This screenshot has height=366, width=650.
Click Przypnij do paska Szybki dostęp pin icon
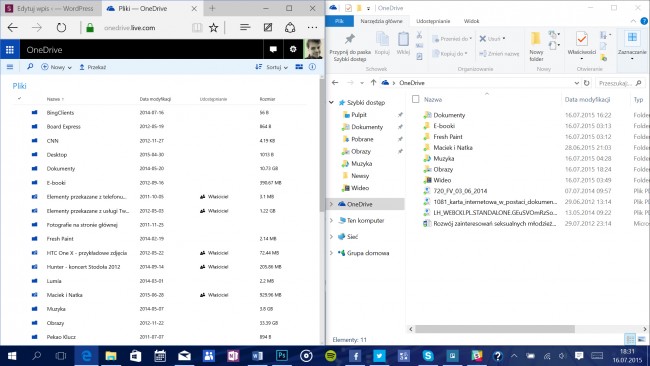coord(350,39)
